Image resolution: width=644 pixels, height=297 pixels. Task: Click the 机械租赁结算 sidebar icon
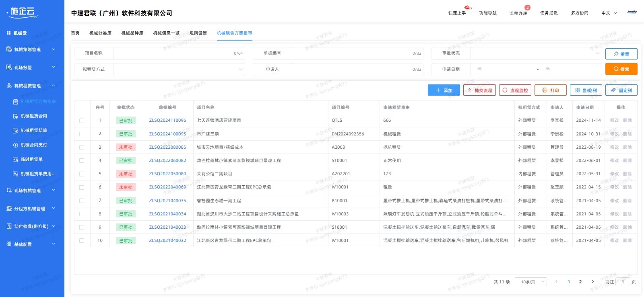click(15, 131)
